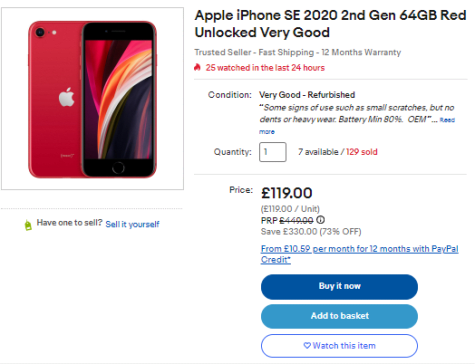Click the heart icon on Watch this item
Viewport: 475px width, 364px height.
[307, 346]
